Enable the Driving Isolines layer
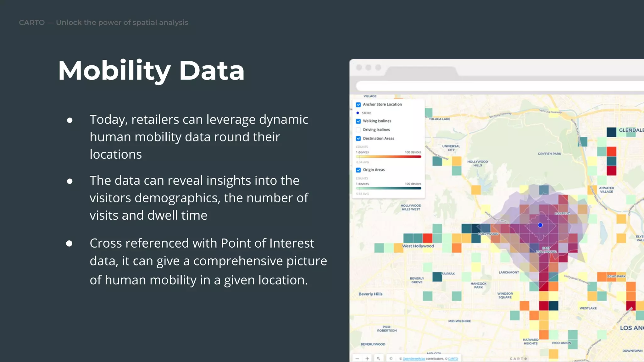Viewport: 644px width, 362px height. [x=358, y=130]
